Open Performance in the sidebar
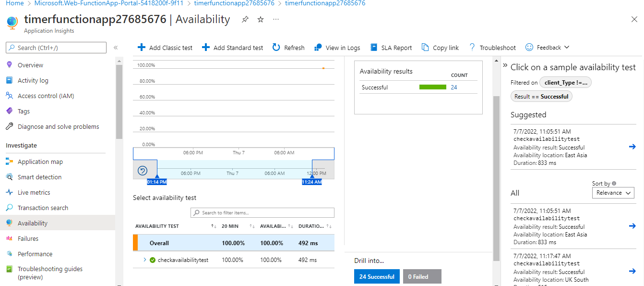 (35, 254)
